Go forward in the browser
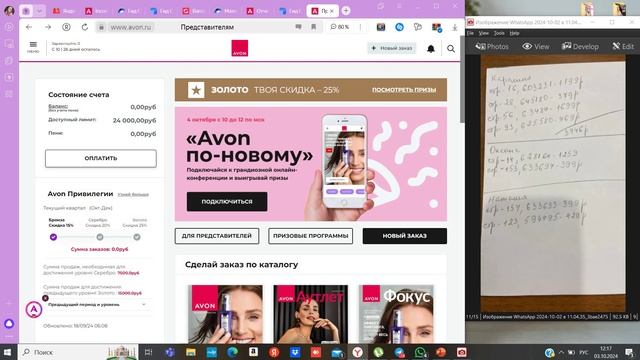 tap(48, 27)
